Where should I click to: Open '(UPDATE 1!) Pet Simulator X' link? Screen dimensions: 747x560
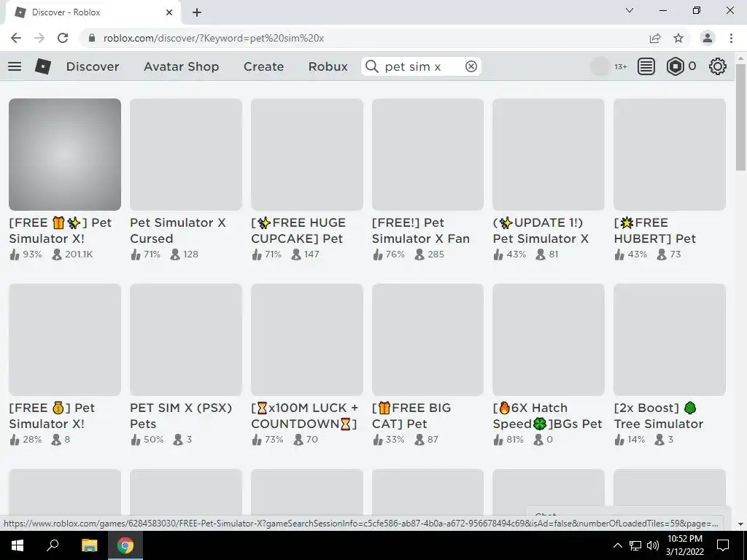pos(541,230)
